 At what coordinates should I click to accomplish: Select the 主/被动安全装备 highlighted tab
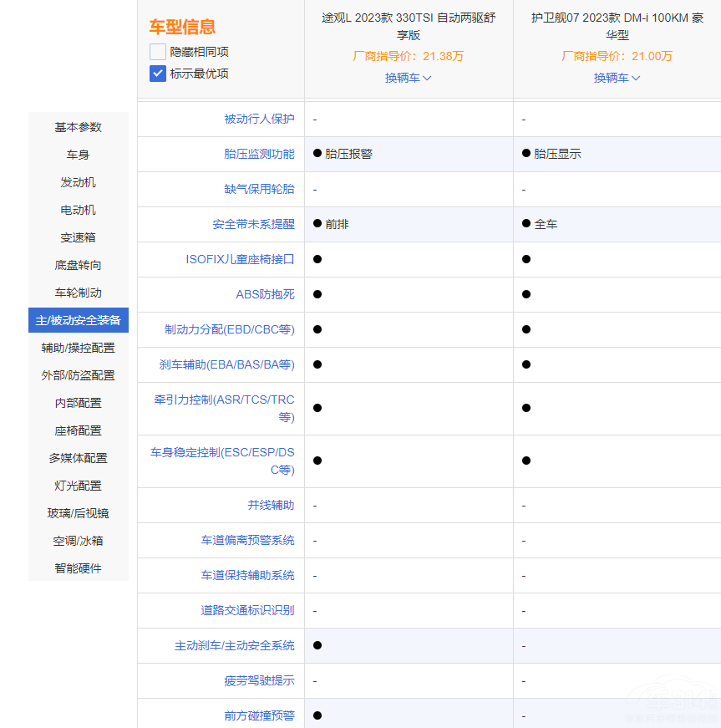[78, 320]
